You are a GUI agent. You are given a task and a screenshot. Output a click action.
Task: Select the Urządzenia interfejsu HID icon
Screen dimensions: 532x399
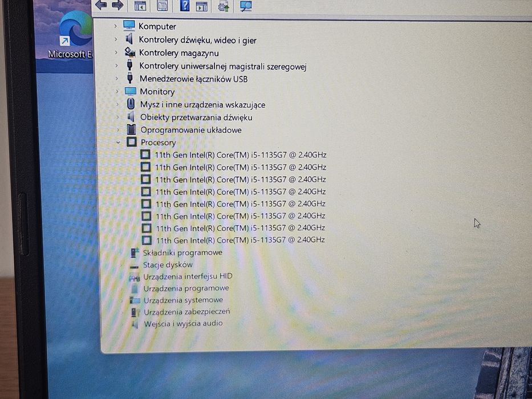(x=135, y=277)
